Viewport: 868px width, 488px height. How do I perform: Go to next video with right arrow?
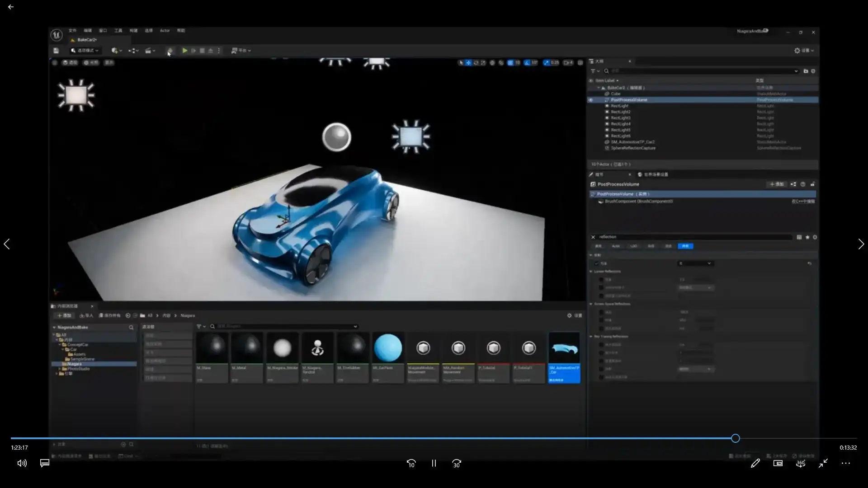pyautogui.click(x=861, y=244)
